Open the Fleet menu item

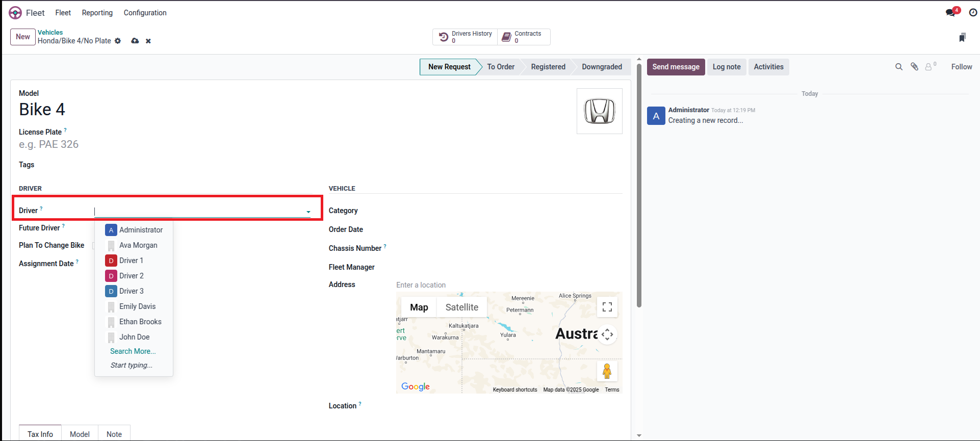pos(63,13)
